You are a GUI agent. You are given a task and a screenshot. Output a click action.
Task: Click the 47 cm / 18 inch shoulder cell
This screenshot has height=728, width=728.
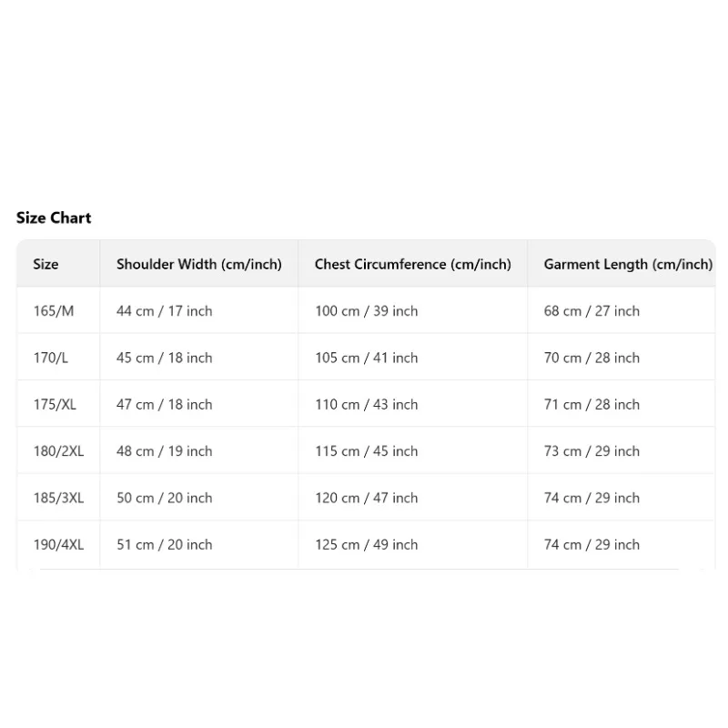pos(165,404)
